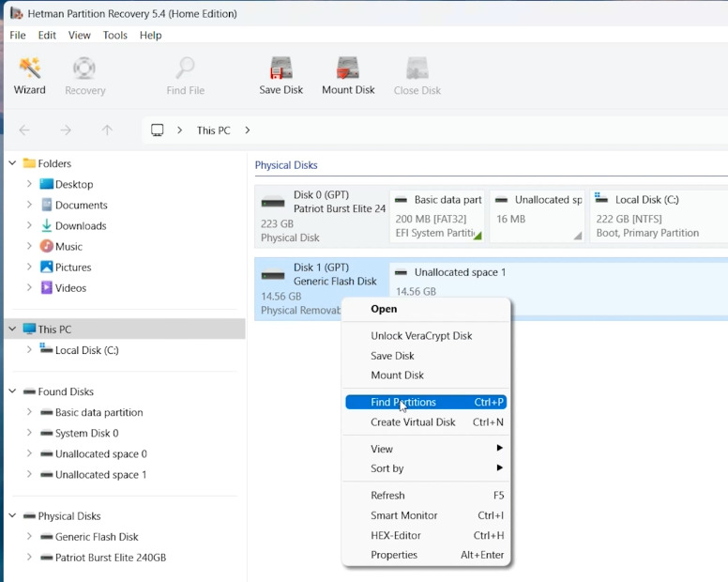Open the View menu in menu bar
728x582 pixels.
point(80,36)
